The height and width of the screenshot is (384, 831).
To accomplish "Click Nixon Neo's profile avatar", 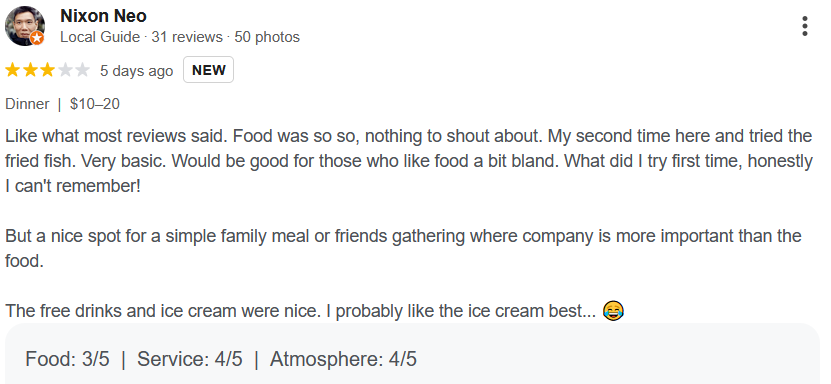I will coord(25,26).
